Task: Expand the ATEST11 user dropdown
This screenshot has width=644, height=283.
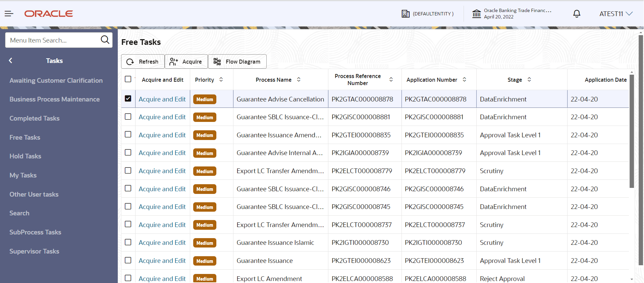Action: coord(616,14)
